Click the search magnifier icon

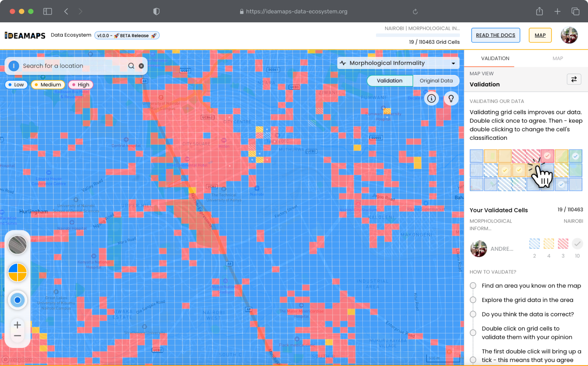click(x=131, y=66)
